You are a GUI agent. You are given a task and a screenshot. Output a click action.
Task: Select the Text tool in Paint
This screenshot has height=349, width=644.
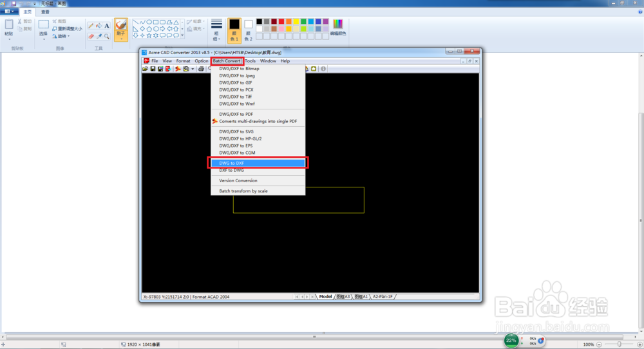(107, 26)
